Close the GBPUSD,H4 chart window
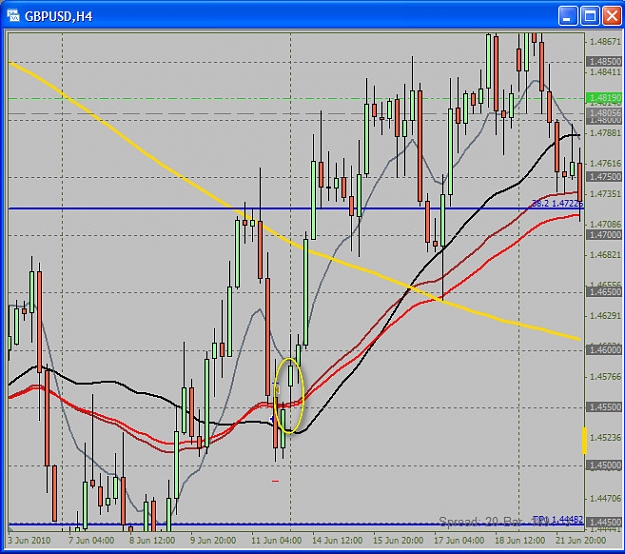This screenshot has width=625, height=554. point(612,16)
